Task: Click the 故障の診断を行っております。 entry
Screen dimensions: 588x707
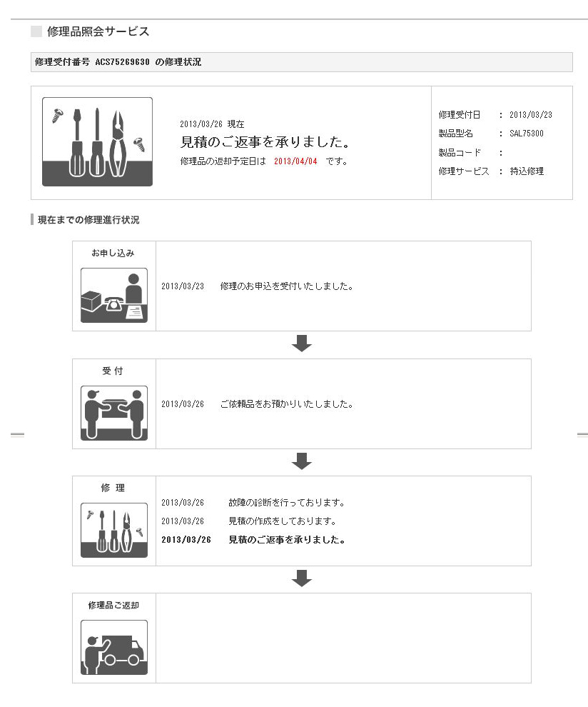Action: (286, 503)
